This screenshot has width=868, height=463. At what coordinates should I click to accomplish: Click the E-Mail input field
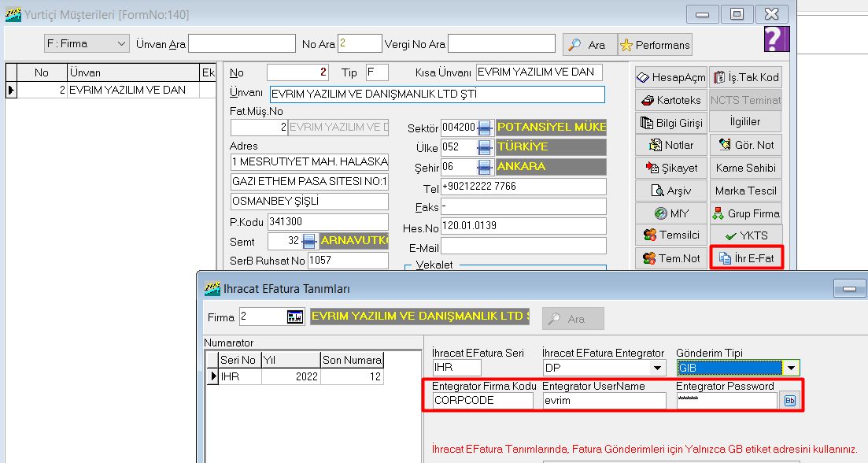point(523,246)
